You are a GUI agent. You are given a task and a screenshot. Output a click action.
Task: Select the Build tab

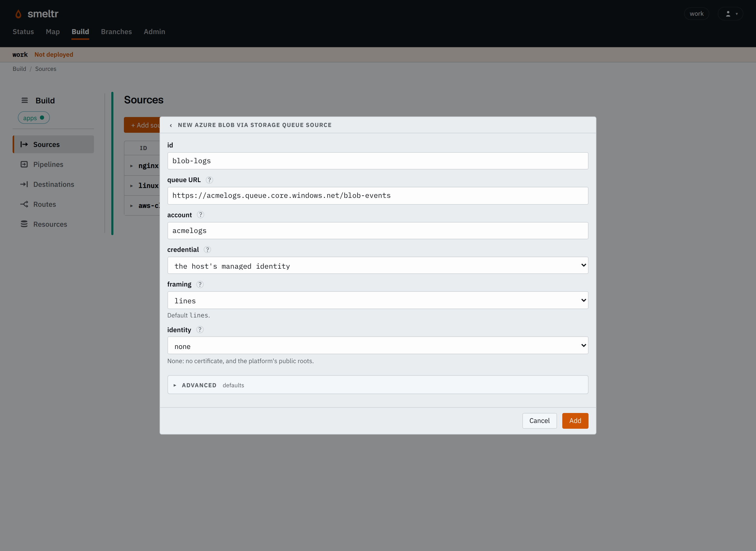(80, 32)
